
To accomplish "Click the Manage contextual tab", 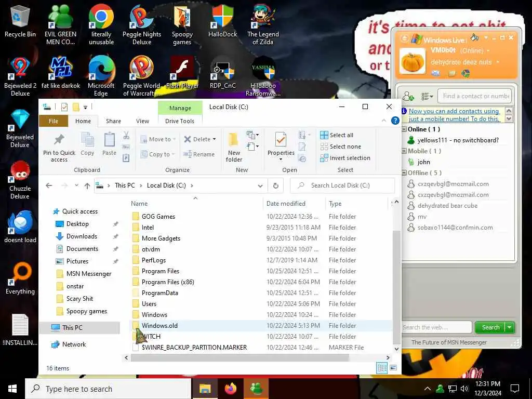I will 180,108.
